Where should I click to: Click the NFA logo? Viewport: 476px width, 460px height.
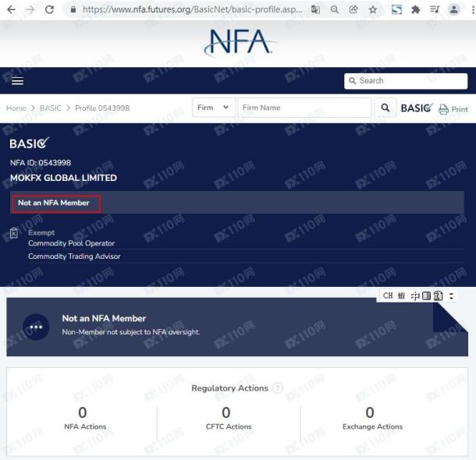[x=240, y=42]
